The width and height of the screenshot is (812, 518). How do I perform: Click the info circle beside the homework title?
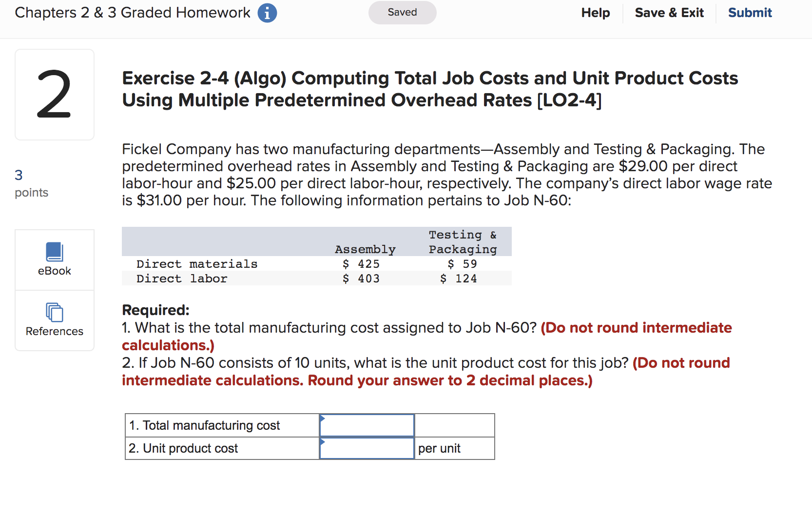267,13
